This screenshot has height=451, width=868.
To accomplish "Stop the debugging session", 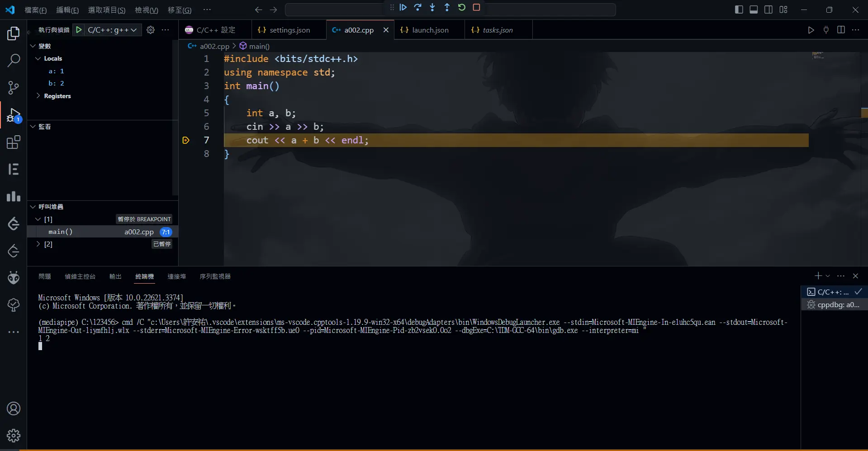I will pyautogui.click(x=476, y=8).
